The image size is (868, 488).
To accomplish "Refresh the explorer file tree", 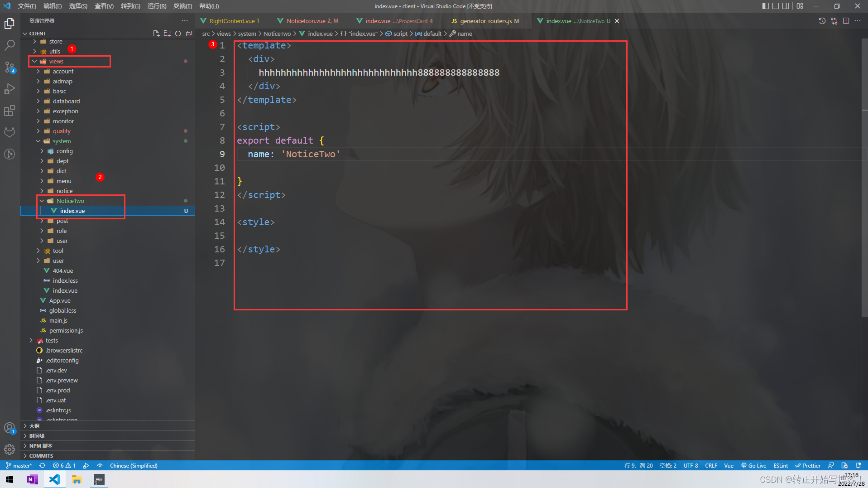I will click(178, 34).
